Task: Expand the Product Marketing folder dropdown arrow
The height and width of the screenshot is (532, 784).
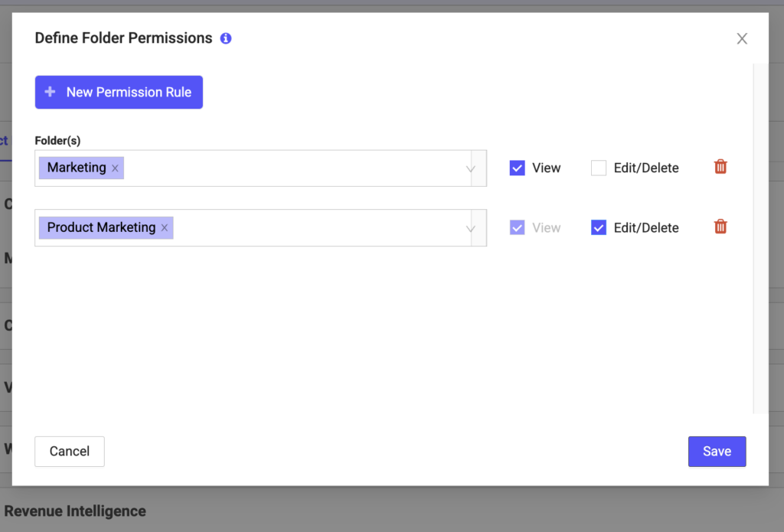Action: tap(471, 229)
